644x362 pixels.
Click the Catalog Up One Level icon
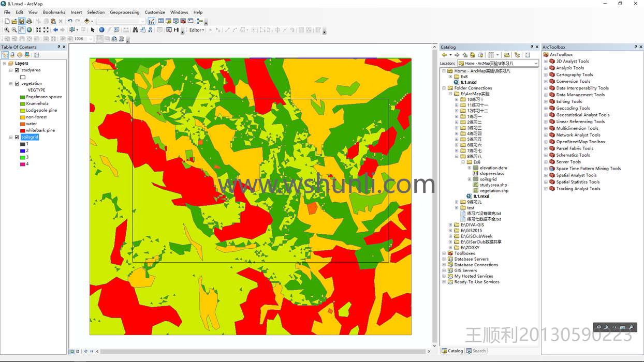coord(465,55)
